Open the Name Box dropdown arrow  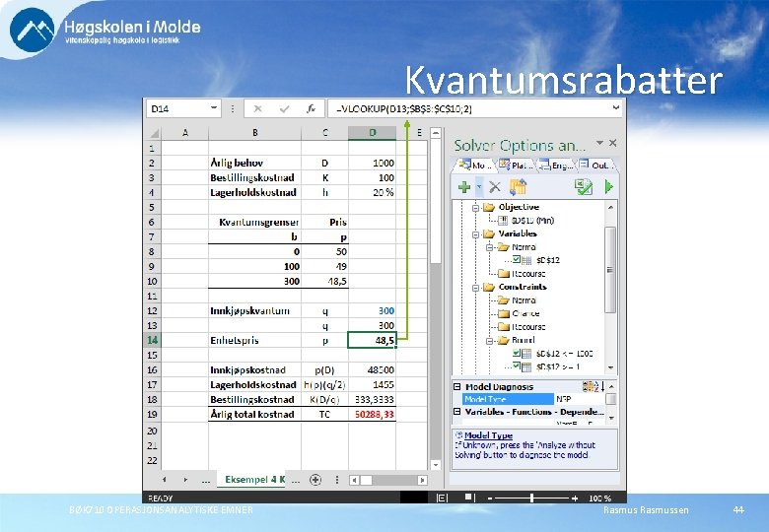pos(214,108)
